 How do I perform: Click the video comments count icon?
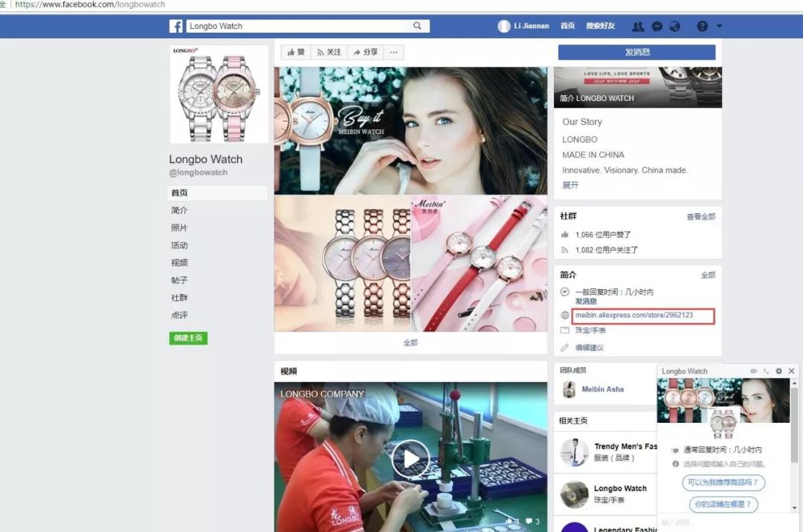(529, 522)
